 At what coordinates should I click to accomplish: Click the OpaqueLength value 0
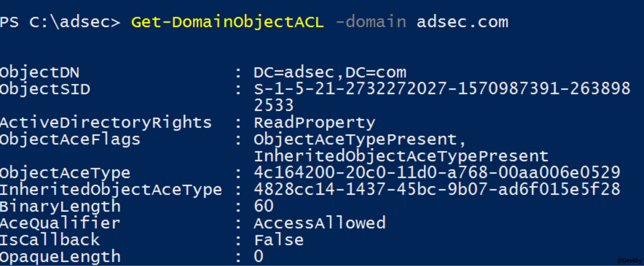pyautogui.click(x=258, y=256)
